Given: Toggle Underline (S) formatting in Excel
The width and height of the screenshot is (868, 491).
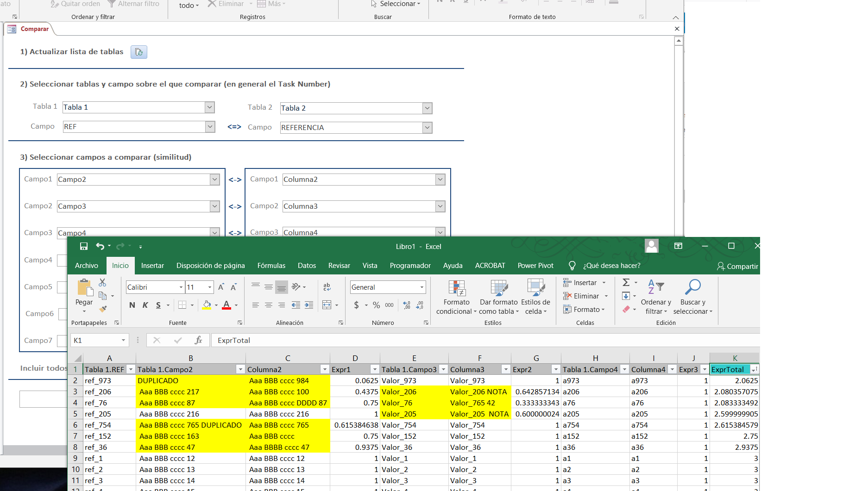Looking at the screenshot, I should (158, 305).
